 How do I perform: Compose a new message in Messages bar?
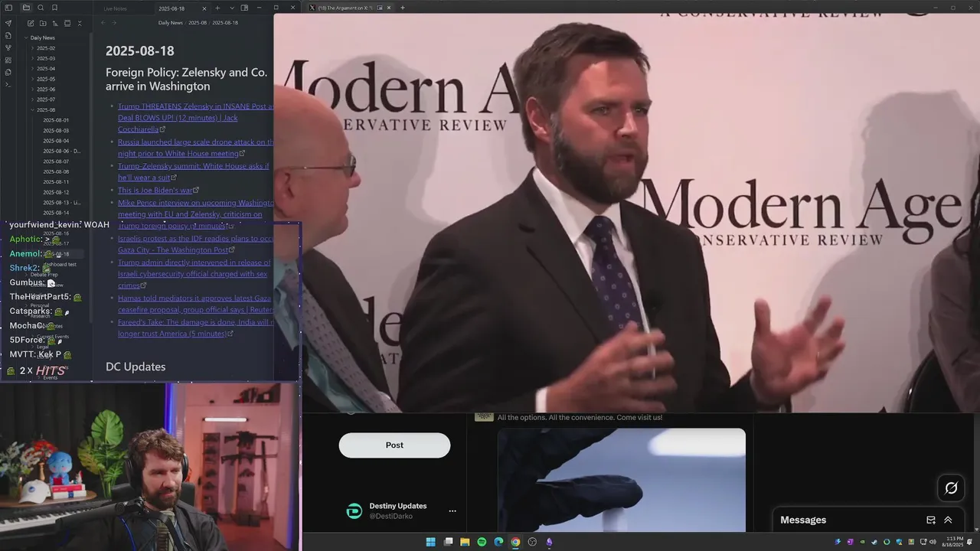coord(931,520)
